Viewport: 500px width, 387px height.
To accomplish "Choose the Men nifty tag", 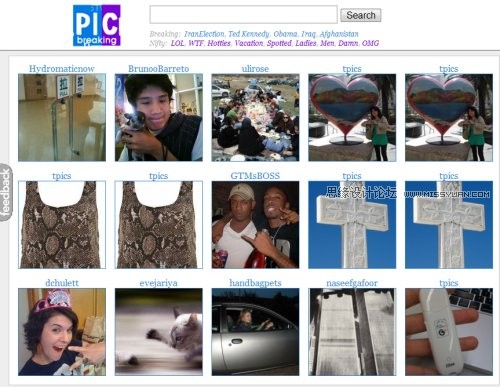I will pos(327,43).
